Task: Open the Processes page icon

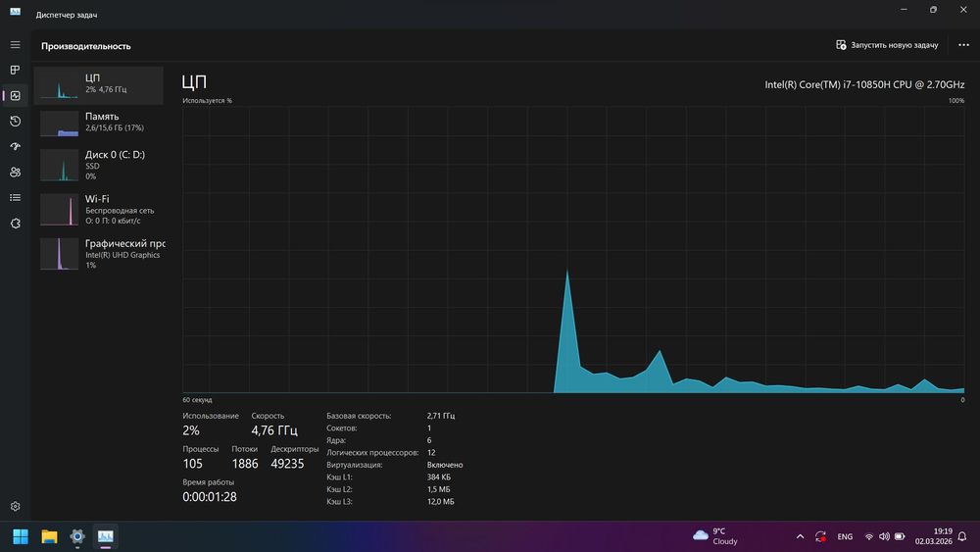Action: point(15,70)
